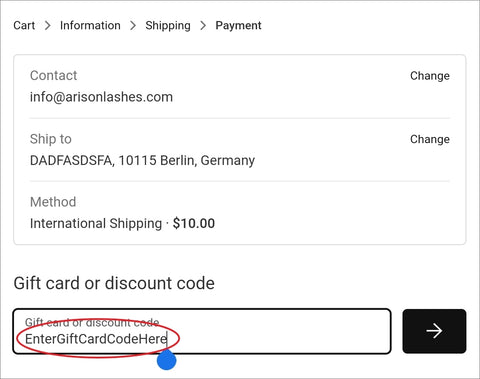The width and height of the screenshot is (480, 379).
Task: Select the Payment breadcrumb step
Action: (x=238, y=25)
